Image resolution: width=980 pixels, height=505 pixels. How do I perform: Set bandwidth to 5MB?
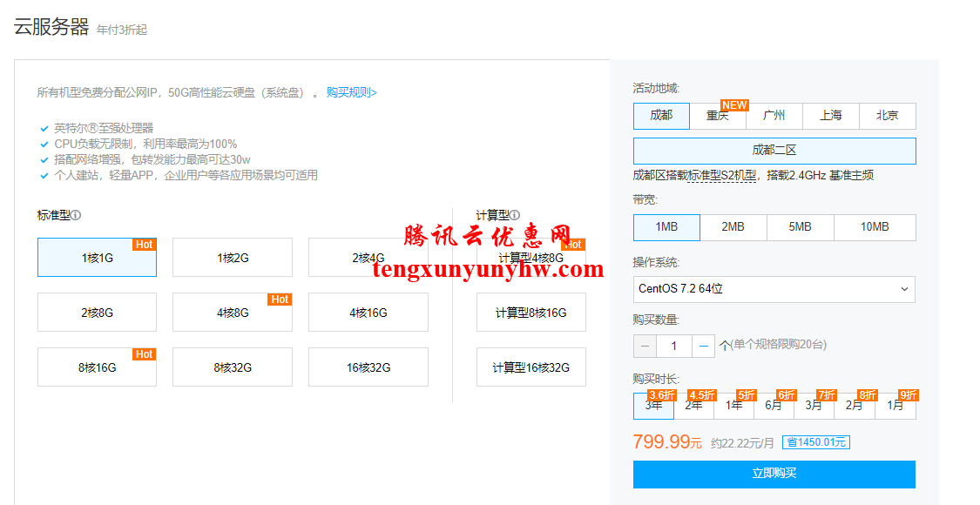[x=800, y=227]
